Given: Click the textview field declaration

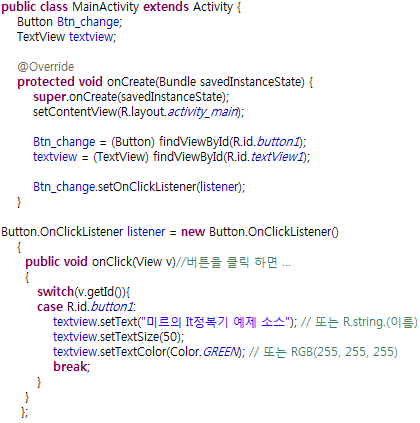Looking at the screenshot, I should 91,37.
